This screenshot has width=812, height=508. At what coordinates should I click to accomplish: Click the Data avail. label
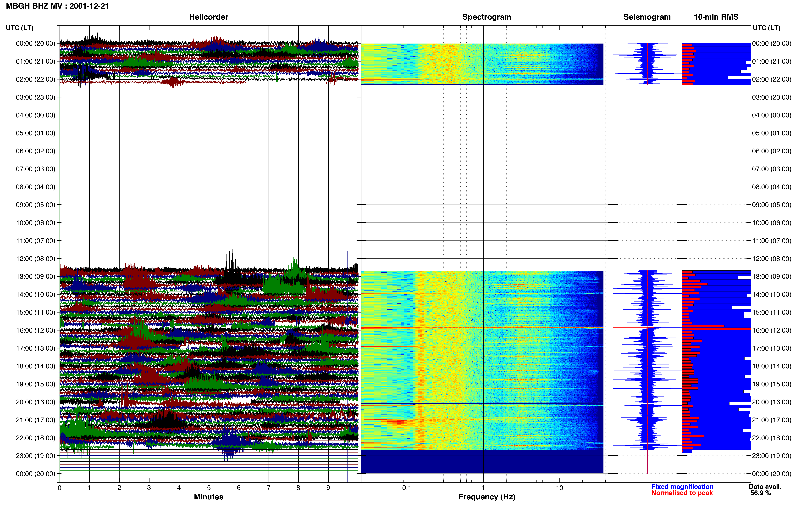pos(765,486)
